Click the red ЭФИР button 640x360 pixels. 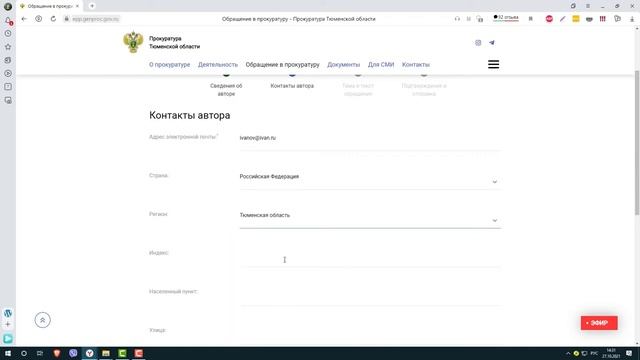click(599, 323)
